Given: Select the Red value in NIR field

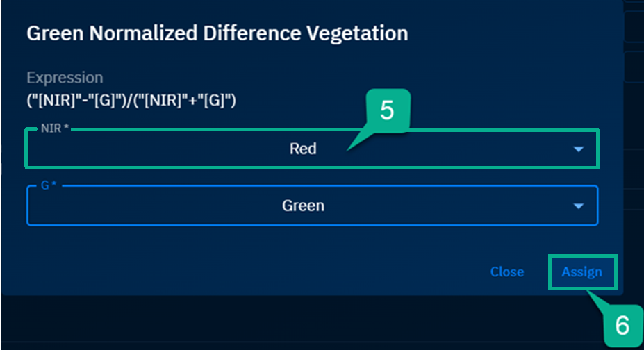Looking at the screenshot, I should pos(303,149).
